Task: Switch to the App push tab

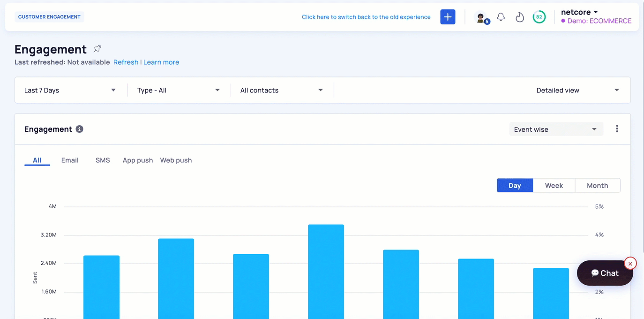Action: 138,160
